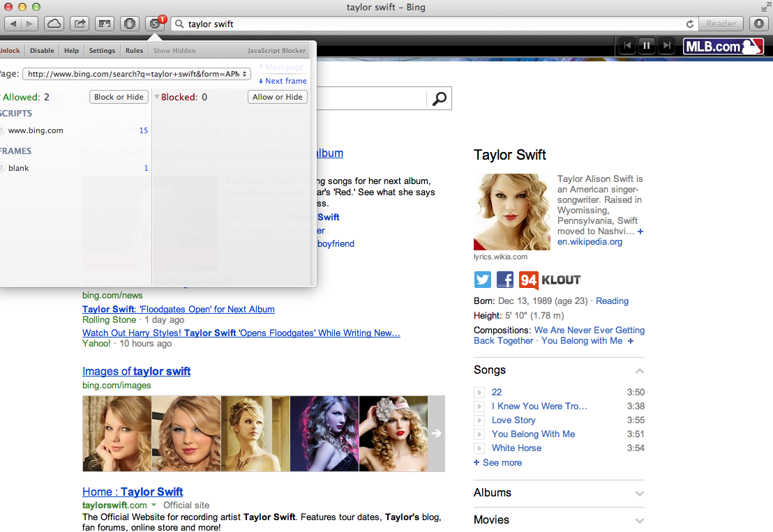The width and height of the screenshot is (773, 532).
Task: Play Love Story with play icon
Action: [x=479, y=420]
